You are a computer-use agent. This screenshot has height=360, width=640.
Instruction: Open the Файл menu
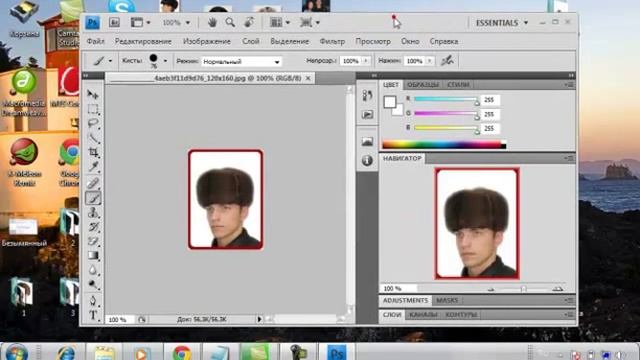coord(96,42)
